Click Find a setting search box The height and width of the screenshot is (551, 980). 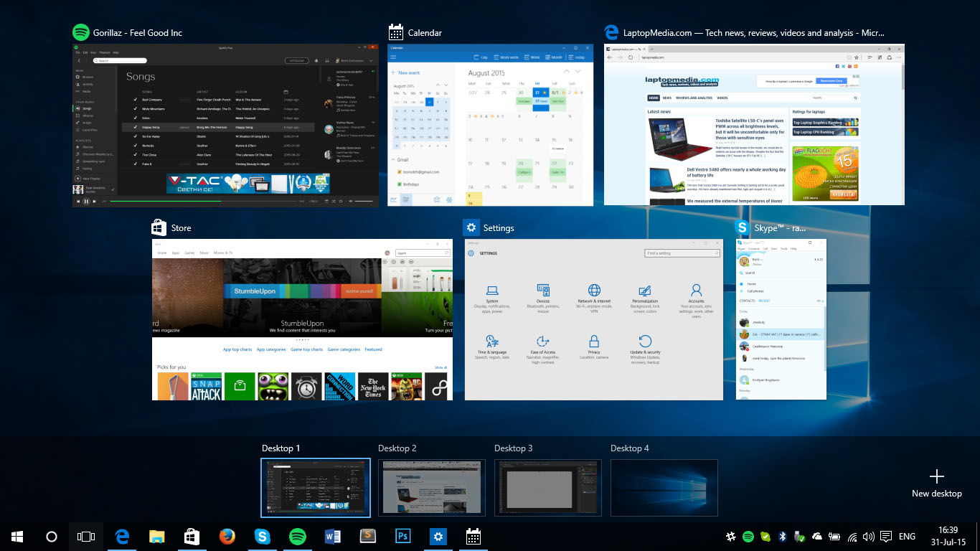point(682,253)
